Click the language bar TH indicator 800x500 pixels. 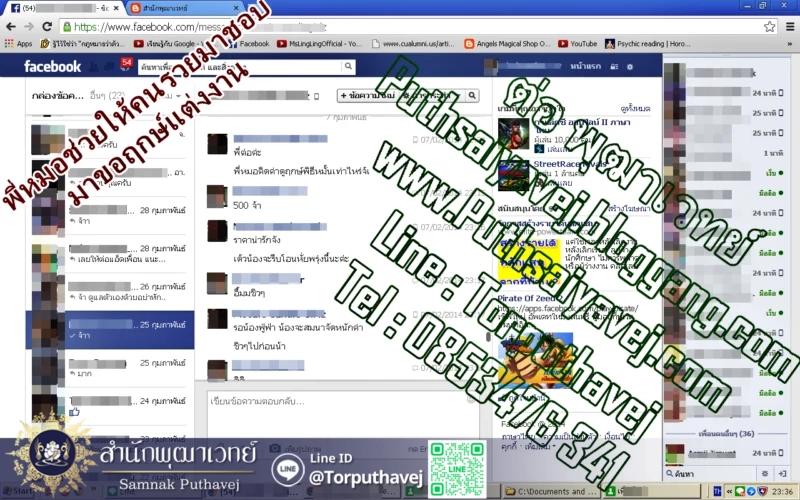pos(717,491)
